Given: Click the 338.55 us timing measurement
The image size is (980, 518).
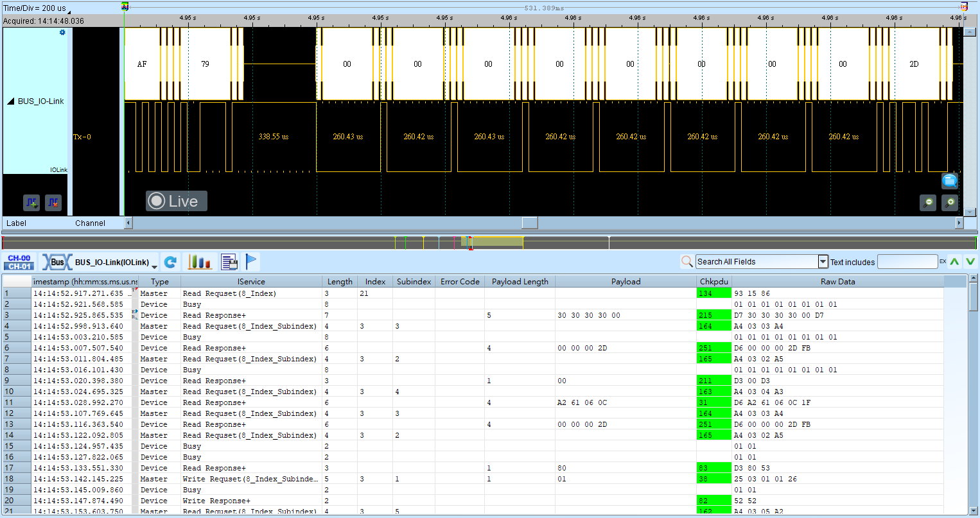Looking at the screenshot, I should (274, 137).
